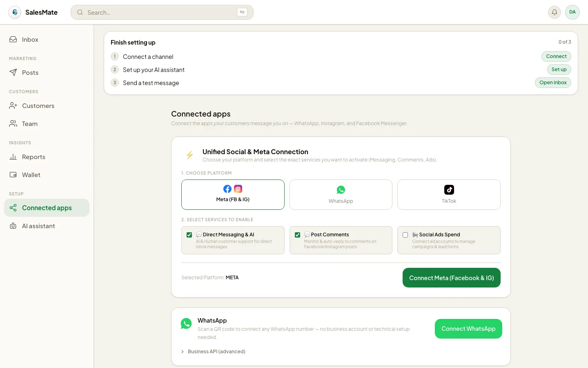588x368 pixels.
Task: Click the megaphone icon by Social Ads Spend
Action: tap(415, 235)
